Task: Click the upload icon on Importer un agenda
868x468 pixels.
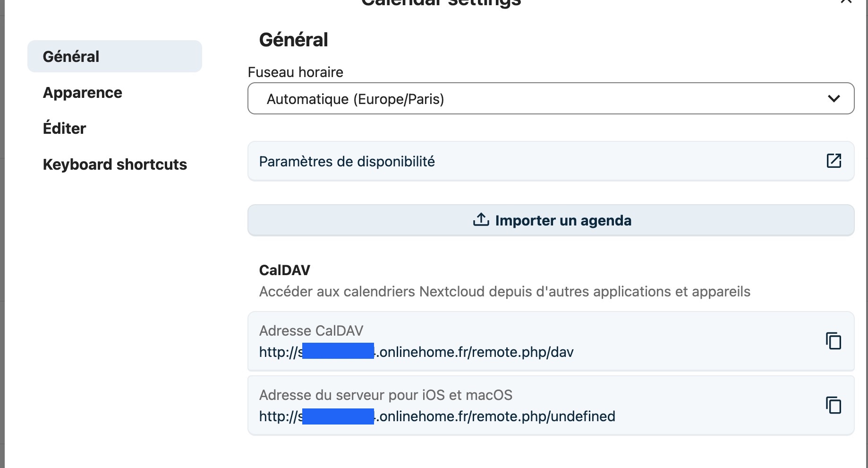Action: 481,220
